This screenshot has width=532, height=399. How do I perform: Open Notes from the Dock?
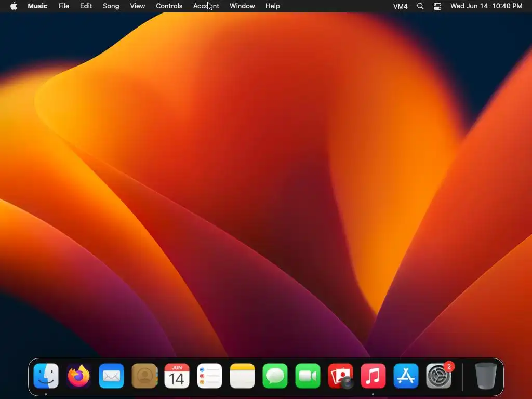point(242,376)
